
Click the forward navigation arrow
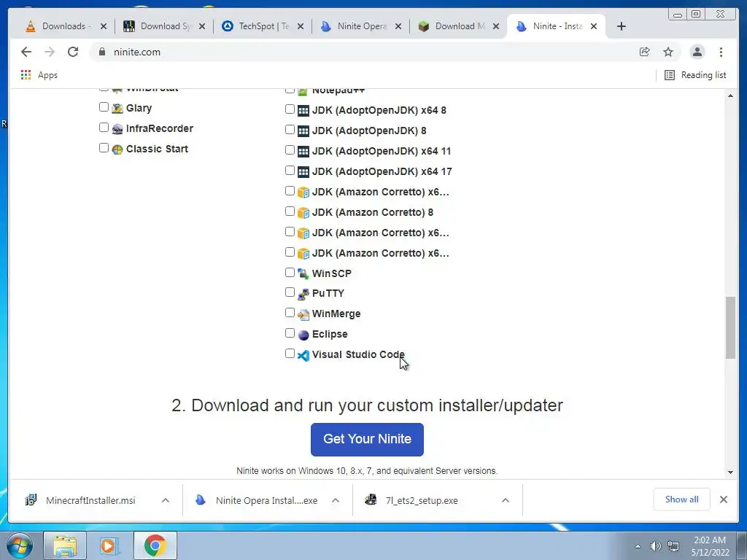(x=50, y=52)
